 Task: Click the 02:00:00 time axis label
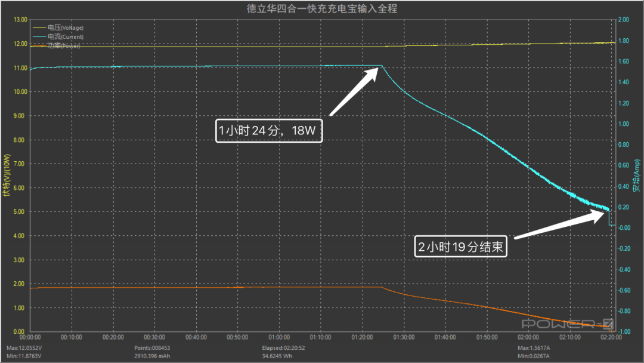528,337
